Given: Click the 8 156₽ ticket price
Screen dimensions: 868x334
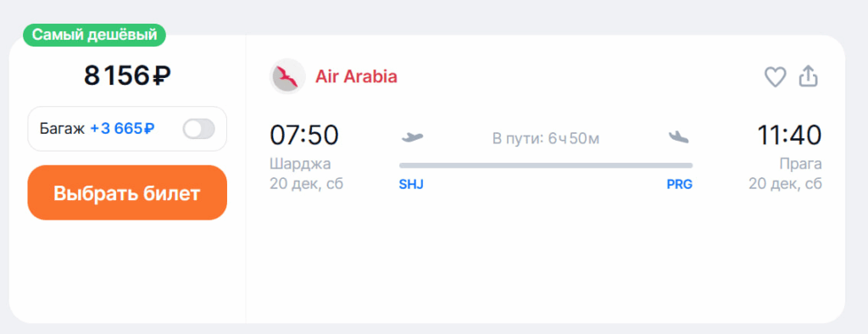Looking at the screenshot, I should [x=127, y=76].
